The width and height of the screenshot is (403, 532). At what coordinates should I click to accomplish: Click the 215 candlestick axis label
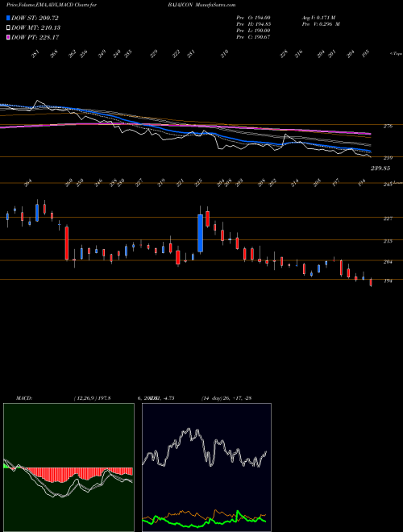coord(388,241)
